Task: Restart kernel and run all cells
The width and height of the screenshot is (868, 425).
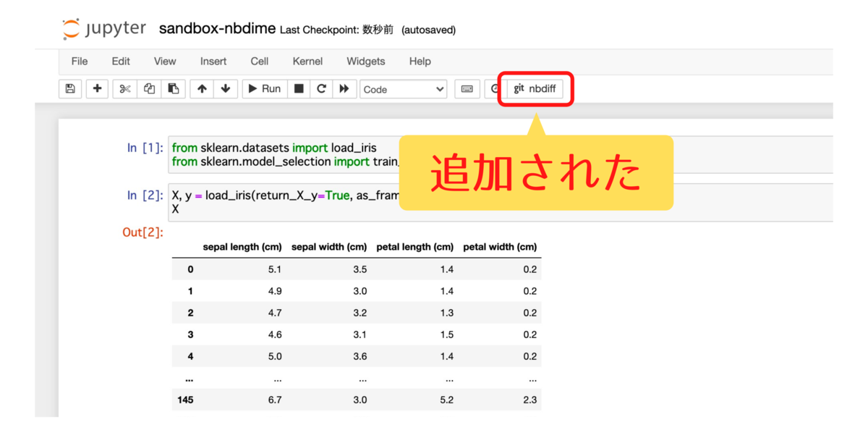Action: (343, 88)
